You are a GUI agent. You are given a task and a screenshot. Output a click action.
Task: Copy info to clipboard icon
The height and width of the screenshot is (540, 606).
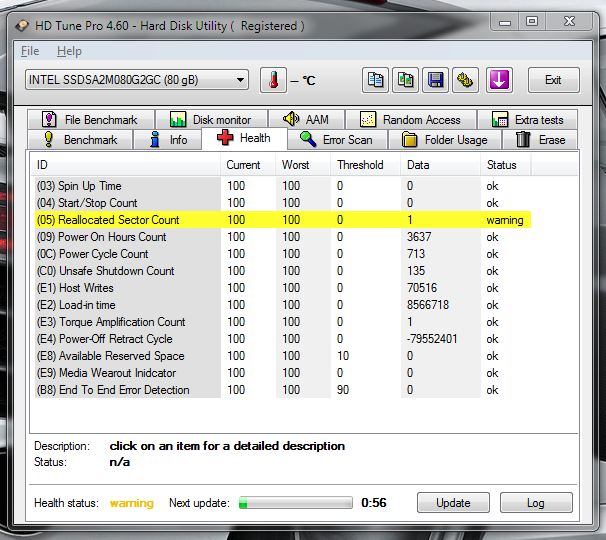click(x=375, y=80)
